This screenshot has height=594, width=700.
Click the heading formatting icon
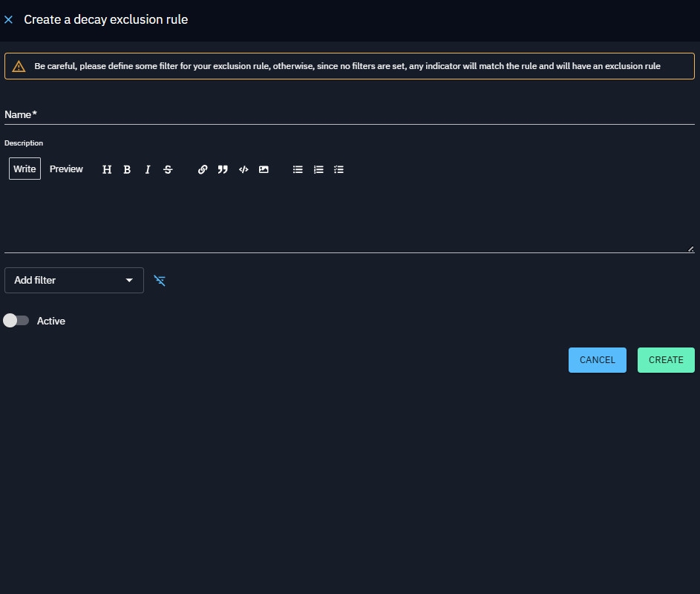[107, 169]
